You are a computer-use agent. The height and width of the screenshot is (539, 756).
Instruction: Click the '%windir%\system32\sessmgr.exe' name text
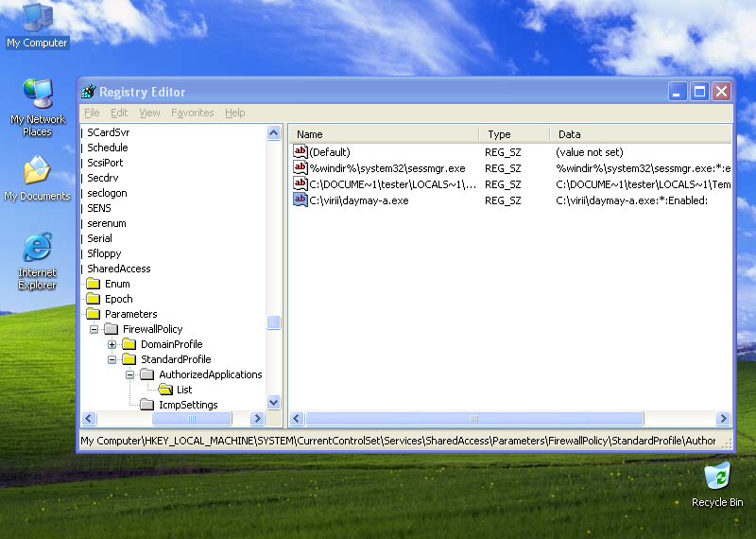(387, 168)
